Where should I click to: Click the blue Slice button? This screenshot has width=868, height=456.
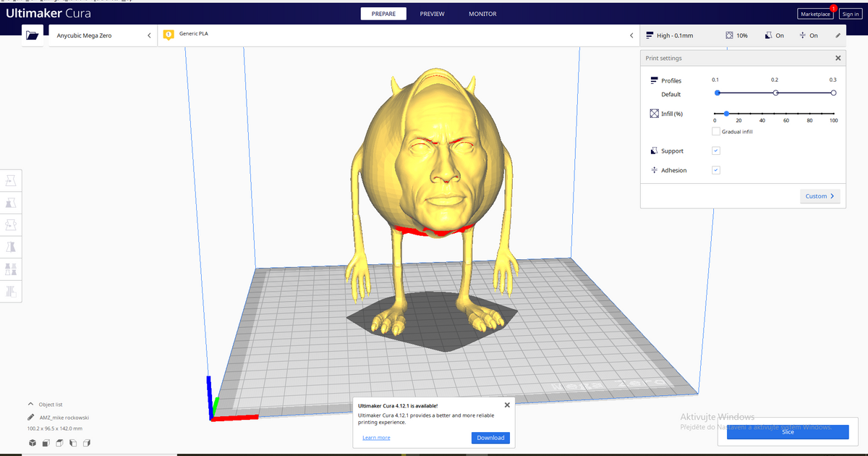click(788, 432)
